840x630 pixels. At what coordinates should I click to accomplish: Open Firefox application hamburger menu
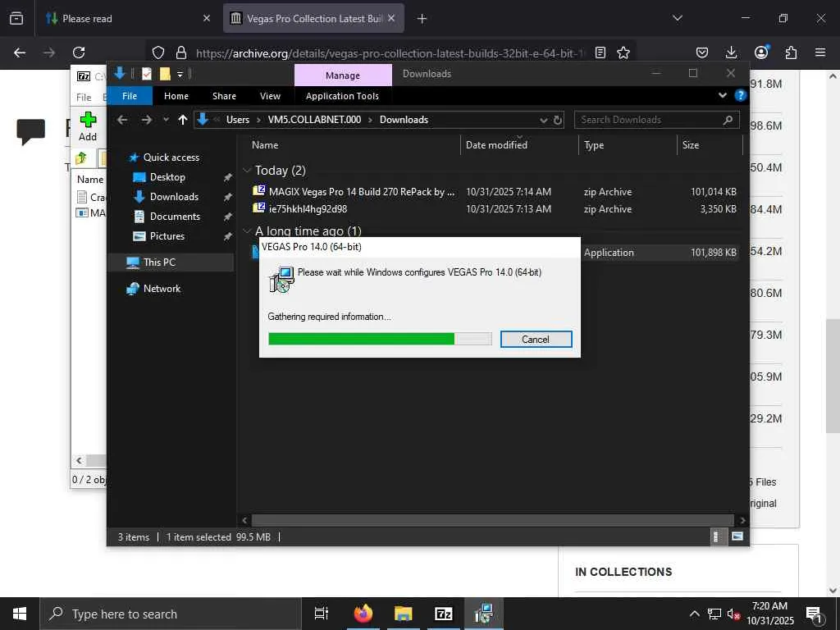820,52
